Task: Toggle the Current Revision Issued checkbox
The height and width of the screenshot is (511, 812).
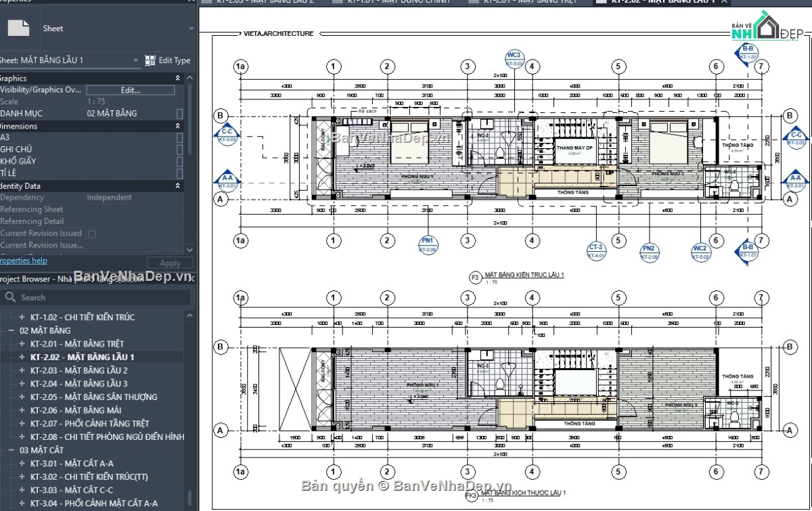Action: pyautogui.click(x=92, y=234)
